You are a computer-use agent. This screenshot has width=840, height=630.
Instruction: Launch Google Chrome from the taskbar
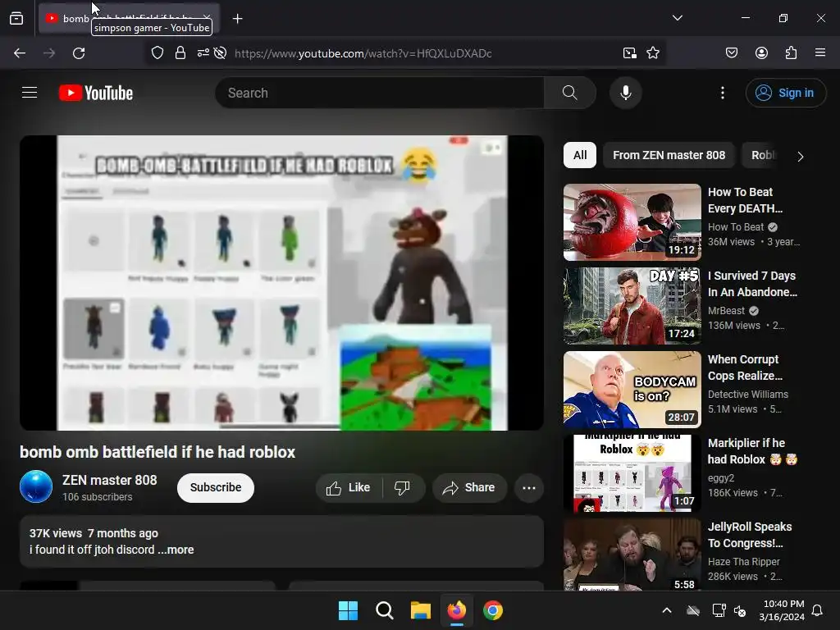(x=493, y=610)
